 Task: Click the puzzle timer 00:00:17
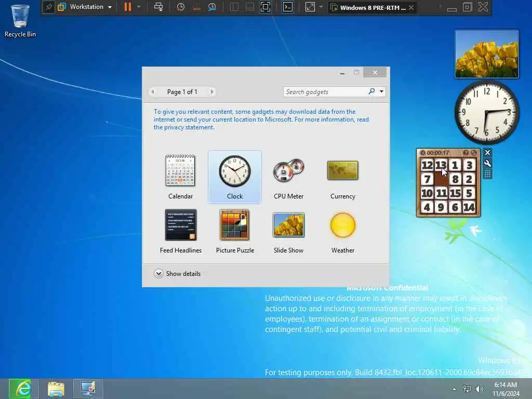437,153
